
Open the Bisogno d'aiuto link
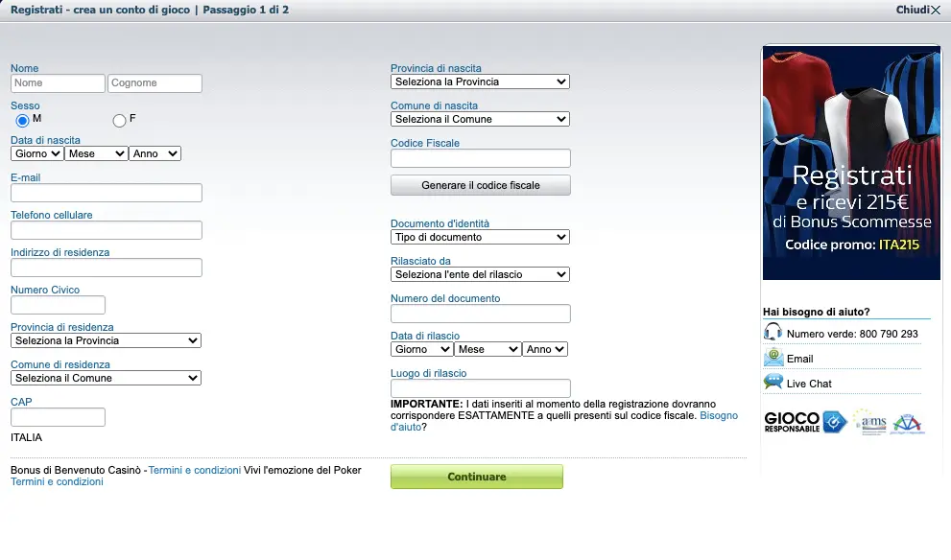(x=564, y=421)
